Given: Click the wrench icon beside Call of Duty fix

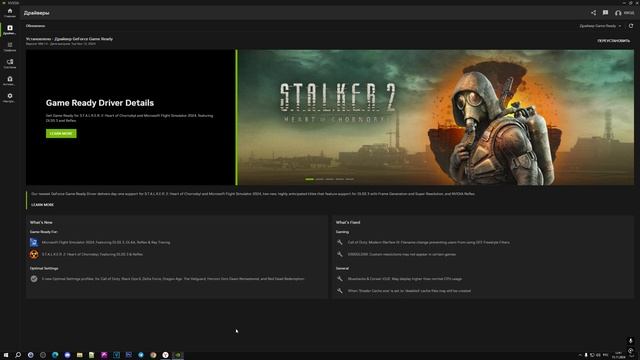Looking at the screenshot, I should pyautogui.click(x=340, y=242).
